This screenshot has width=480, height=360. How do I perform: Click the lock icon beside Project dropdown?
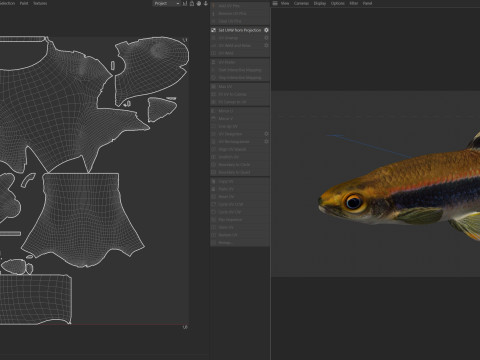coord(192,3)
